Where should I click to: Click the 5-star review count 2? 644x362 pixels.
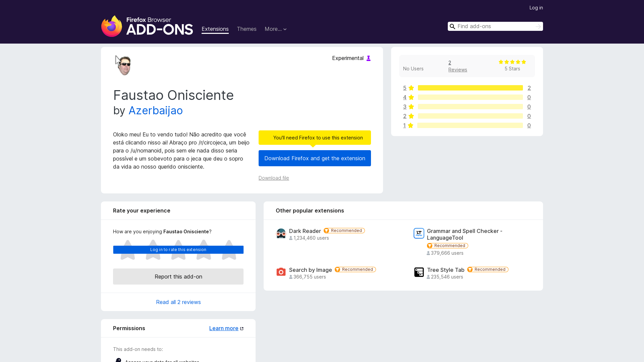[x=529, y=88]
